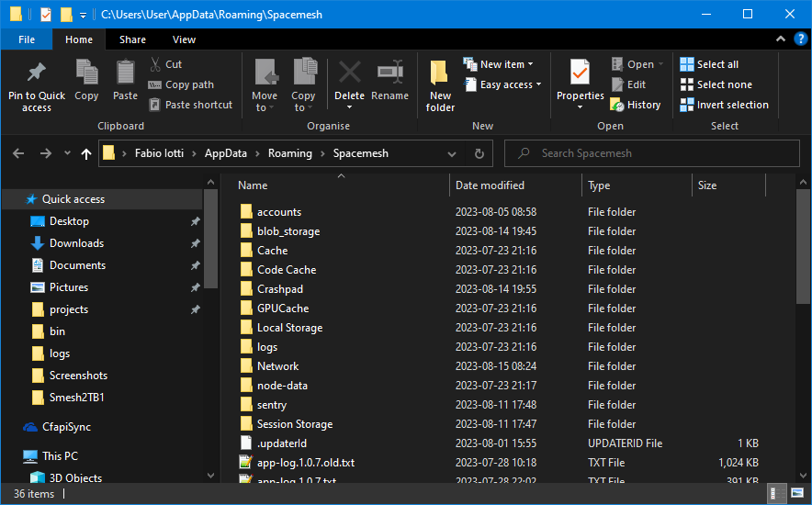Click the Pin to Quick access icon
Viewport: 812px width, 505px height.
coord(36,73)
